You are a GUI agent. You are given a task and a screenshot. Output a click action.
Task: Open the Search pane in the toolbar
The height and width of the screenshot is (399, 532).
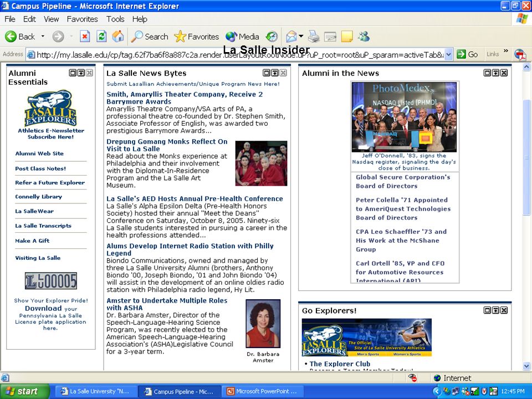(150, 37)
